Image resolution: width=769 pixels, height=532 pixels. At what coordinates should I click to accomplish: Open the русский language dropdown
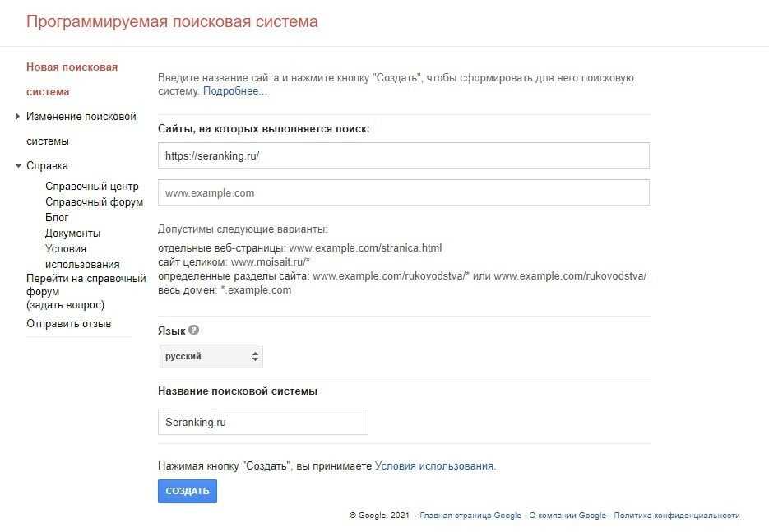[x=211, y=357]
